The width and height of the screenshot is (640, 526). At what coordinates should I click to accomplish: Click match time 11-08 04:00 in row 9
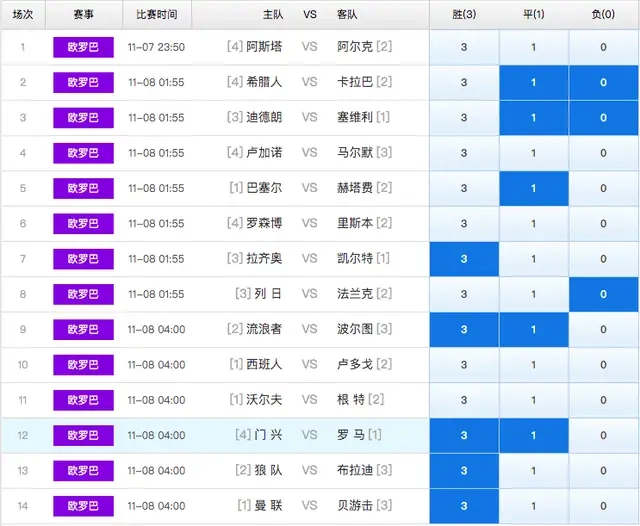pyautogui.click(x=156, y=330)
